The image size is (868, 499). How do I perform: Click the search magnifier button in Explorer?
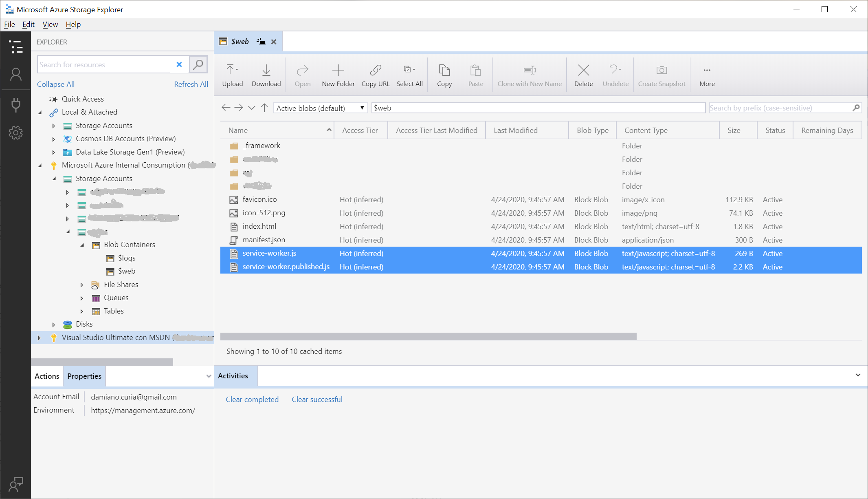coord(198,64)
